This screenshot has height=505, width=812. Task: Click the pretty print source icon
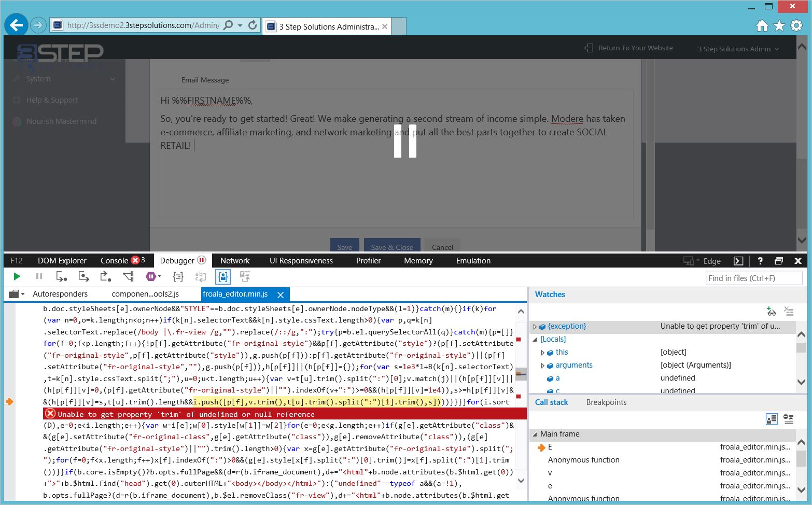(178, 276)
